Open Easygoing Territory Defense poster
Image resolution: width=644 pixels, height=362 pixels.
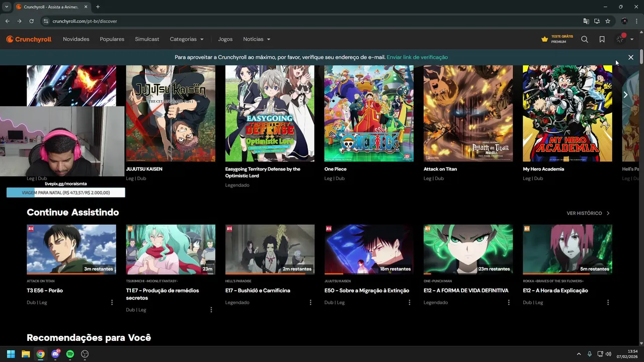(270, 113)
